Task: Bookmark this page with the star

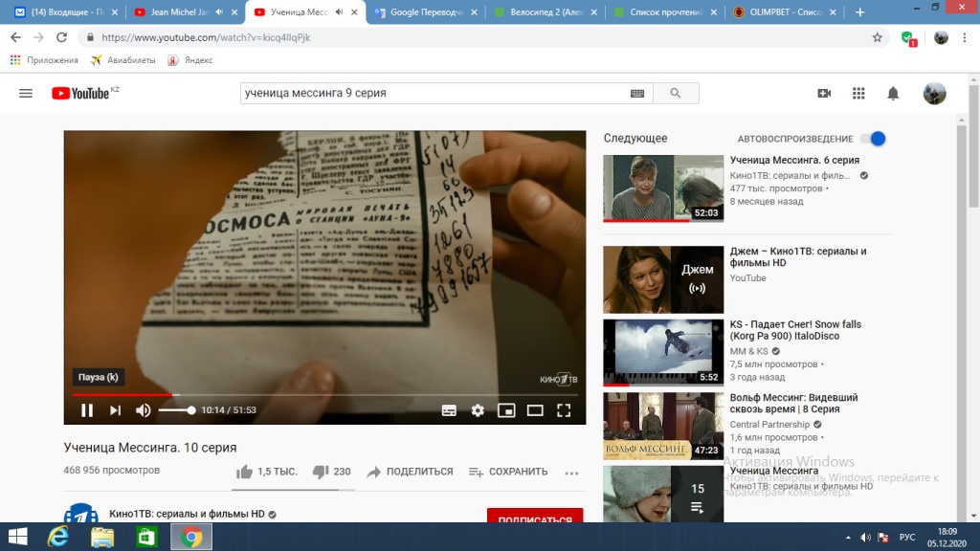Action: 878,37
